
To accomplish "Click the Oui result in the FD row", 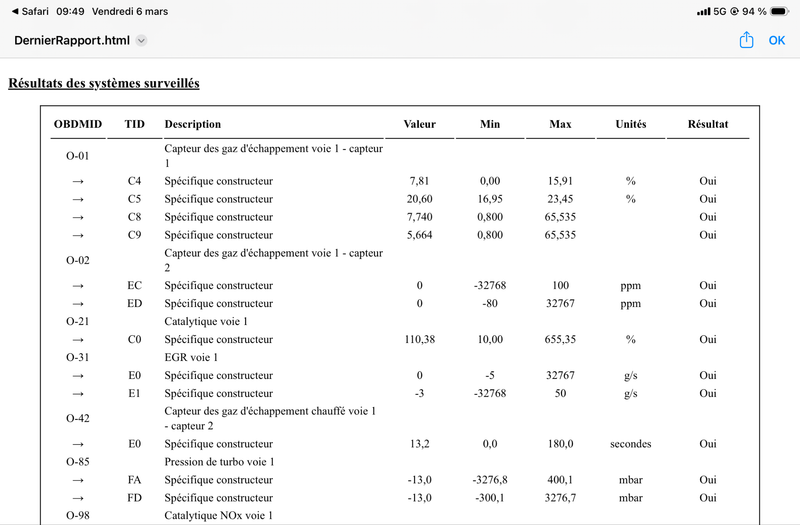I will tap(707, 497).
